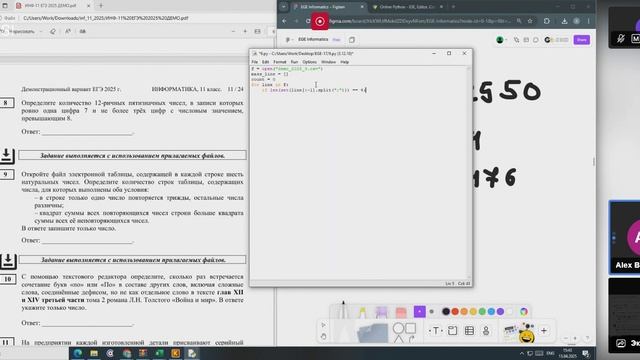Select the sticky note tool in FigJam
Viewport: 640px width, 360px height.
[x=372, y=333]
